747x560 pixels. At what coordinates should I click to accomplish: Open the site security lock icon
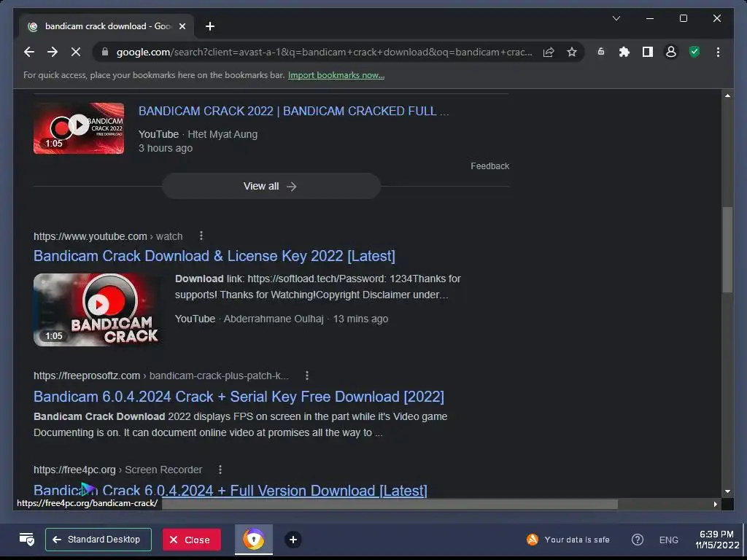[105, 52]
